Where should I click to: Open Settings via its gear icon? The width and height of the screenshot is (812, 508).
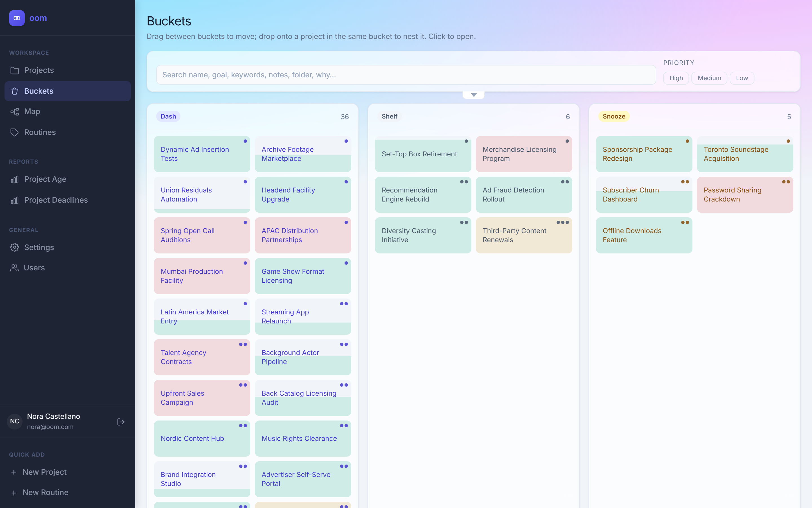pos(14,248)
